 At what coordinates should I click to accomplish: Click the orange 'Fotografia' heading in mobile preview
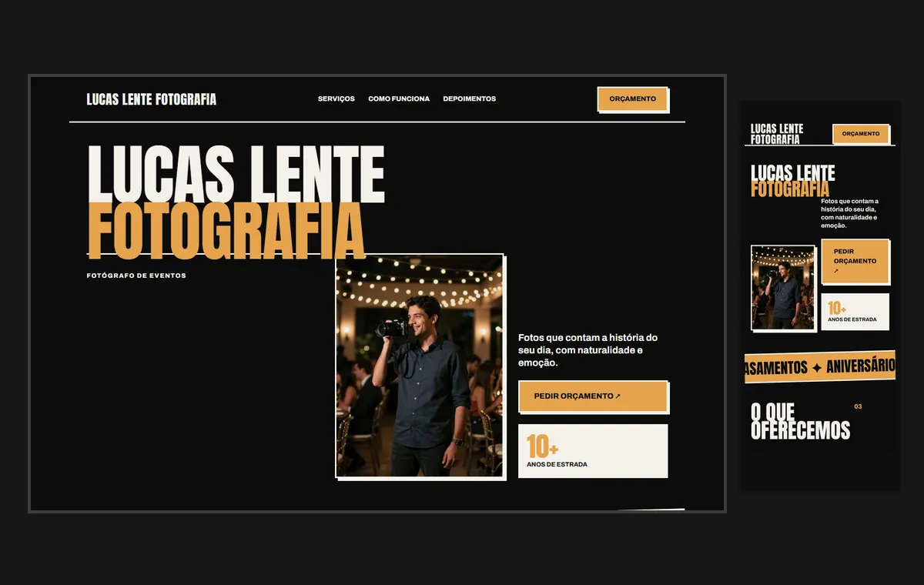790,189
